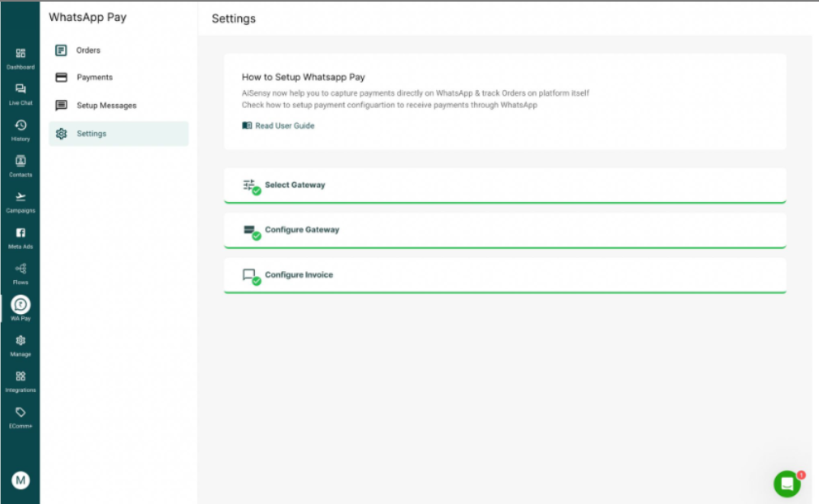
Task: Open the Integrations icon
Action: [x=20, y=376]
